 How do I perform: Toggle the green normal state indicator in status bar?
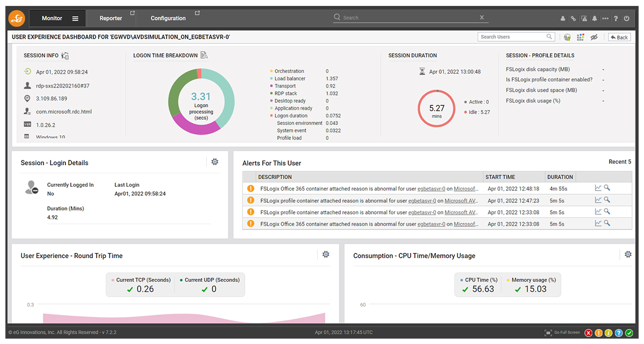[x=629, y=333]
